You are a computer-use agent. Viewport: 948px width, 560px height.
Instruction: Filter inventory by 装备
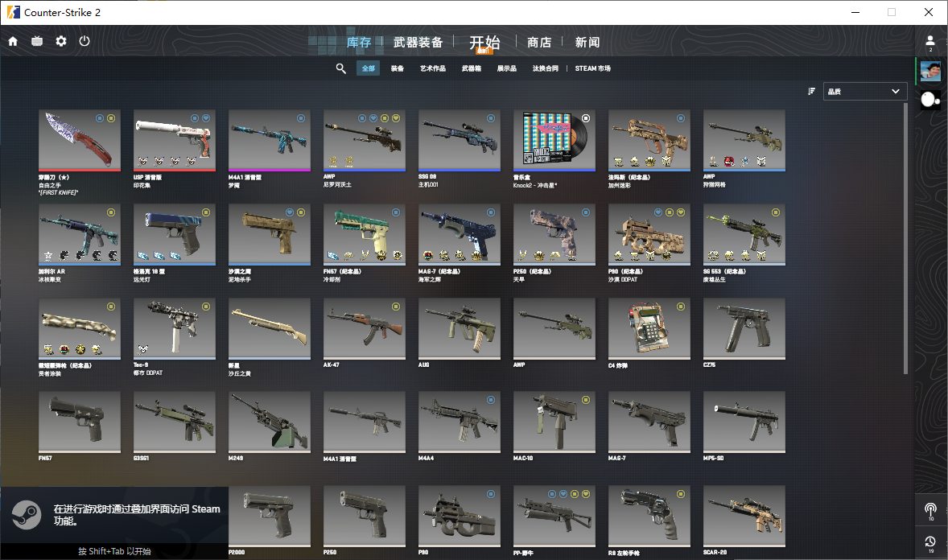click(x=398, y=68)
